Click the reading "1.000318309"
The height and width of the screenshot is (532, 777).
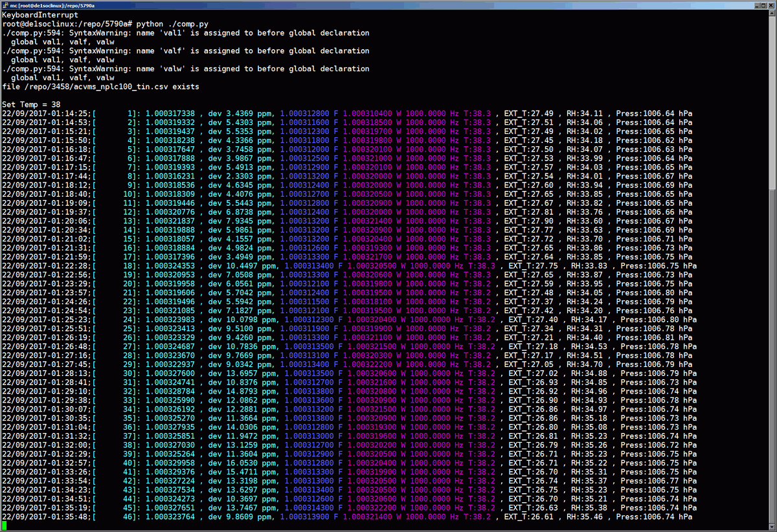pyautogui.click(x=170, y=195)
